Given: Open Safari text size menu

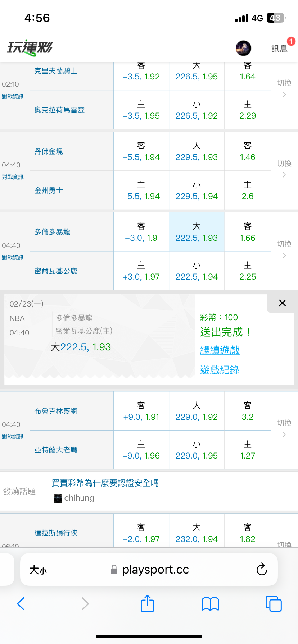Looking at the screenshot, I should point(38,570).
